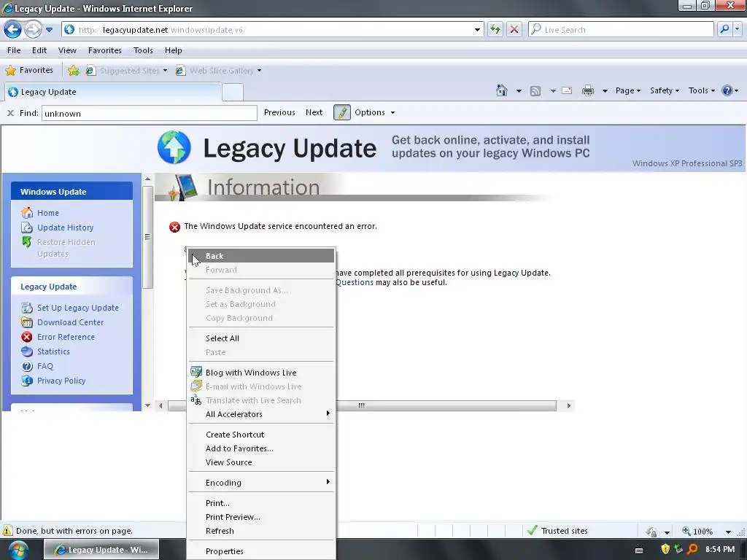Choose Select All in the context menu
Screen dimensions: 747x560
coord(261,338)
